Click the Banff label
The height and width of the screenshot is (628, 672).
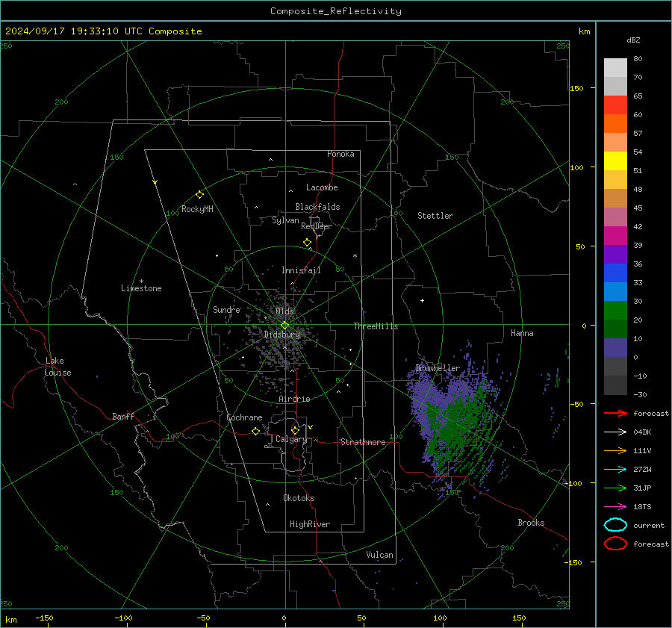[x=123, y=417]
